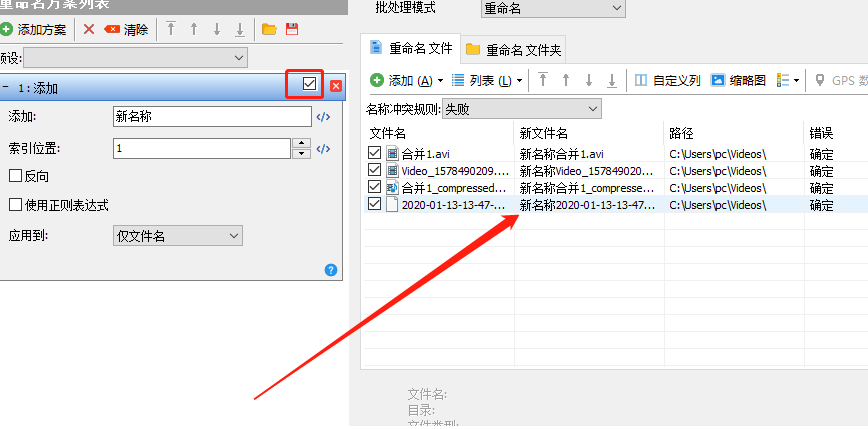Screen dimensions: 868x429
Task: Move file to bottom in file list toolbar
Action: [x=612, y=80]
